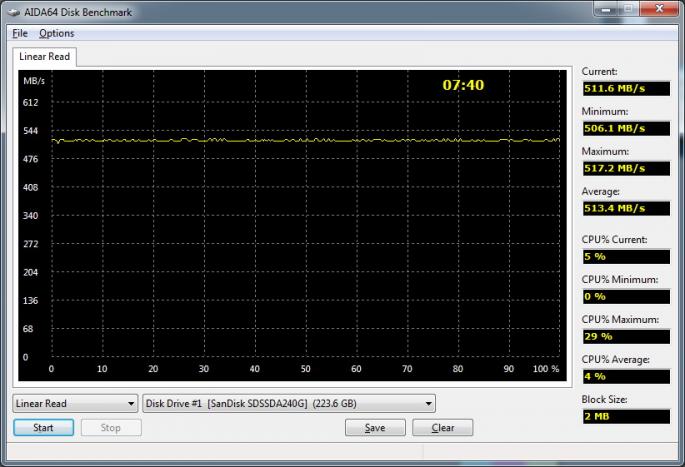The height and width of the screenshot is (467, 685).
Task: Click the elapsed time 07:40 on graph
Action: 463,85
